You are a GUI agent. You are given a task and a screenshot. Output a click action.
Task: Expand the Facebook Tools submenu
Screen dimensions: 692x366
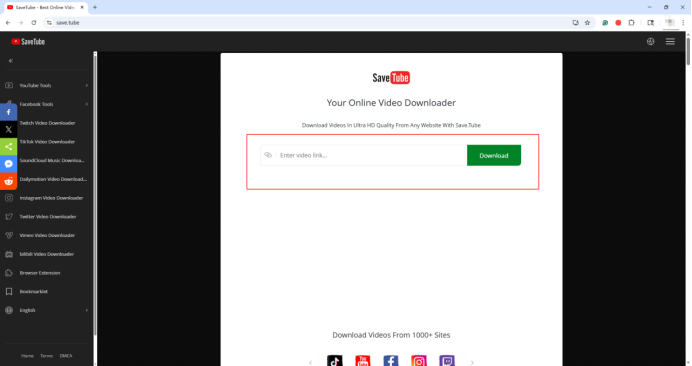tap(46, 104)
